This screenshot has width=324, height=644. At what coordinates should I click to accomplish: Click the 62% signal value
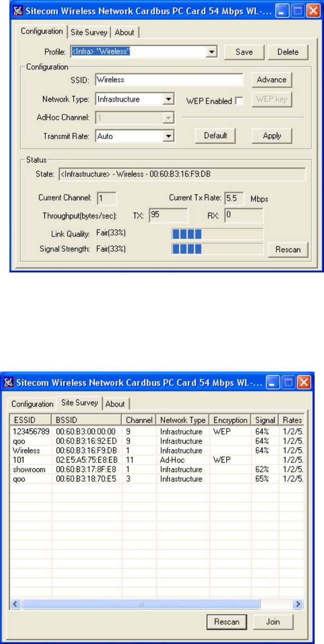point(262,469)
